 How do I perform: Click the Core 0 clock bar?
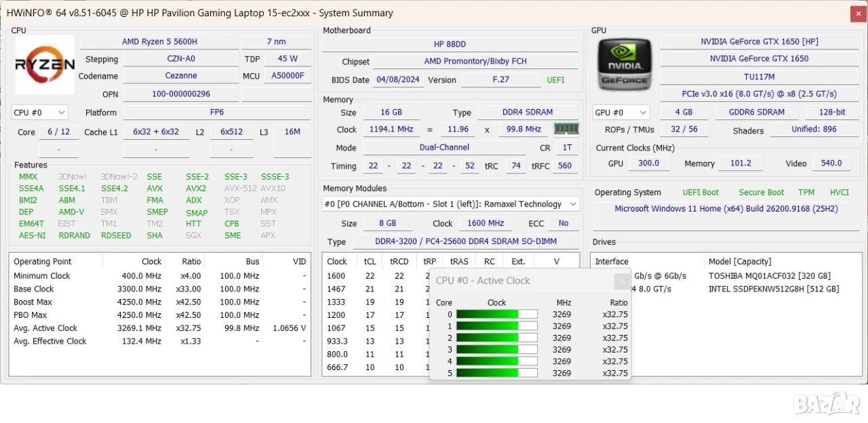tap(496, 314)
